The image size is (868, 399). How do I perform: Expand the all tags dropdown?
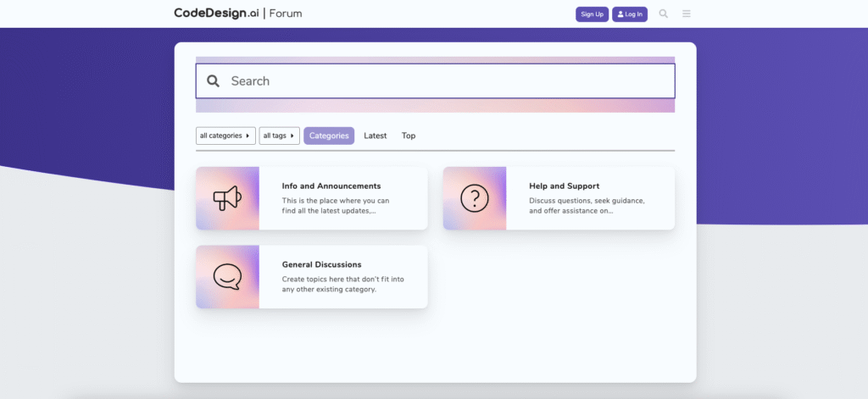pyautogui.click(x=279, y=136)
